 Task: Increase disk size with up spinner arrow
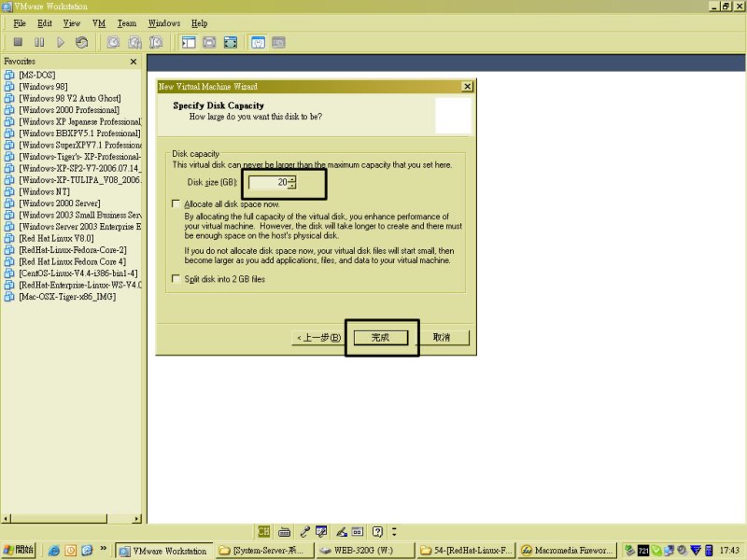click(x=292, y=179)
